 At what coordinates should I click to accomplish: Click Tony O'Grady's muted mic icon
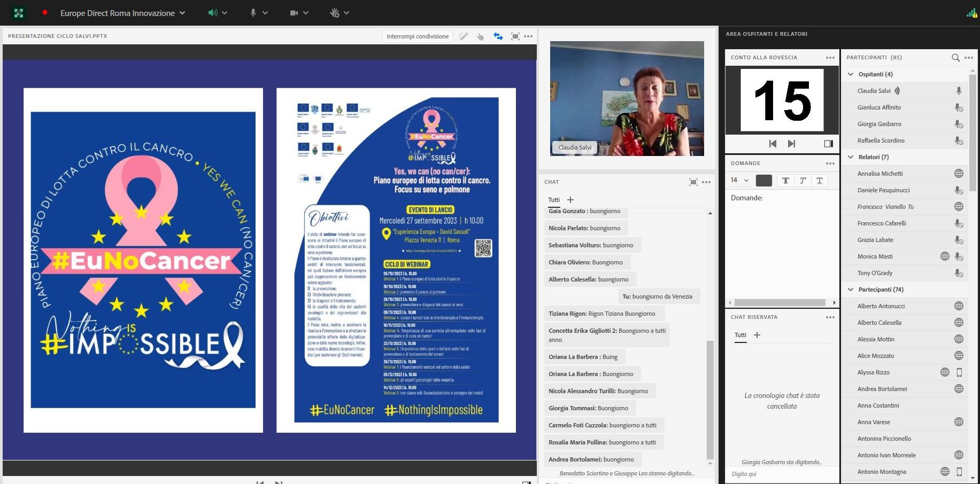[x=959, y=273]
